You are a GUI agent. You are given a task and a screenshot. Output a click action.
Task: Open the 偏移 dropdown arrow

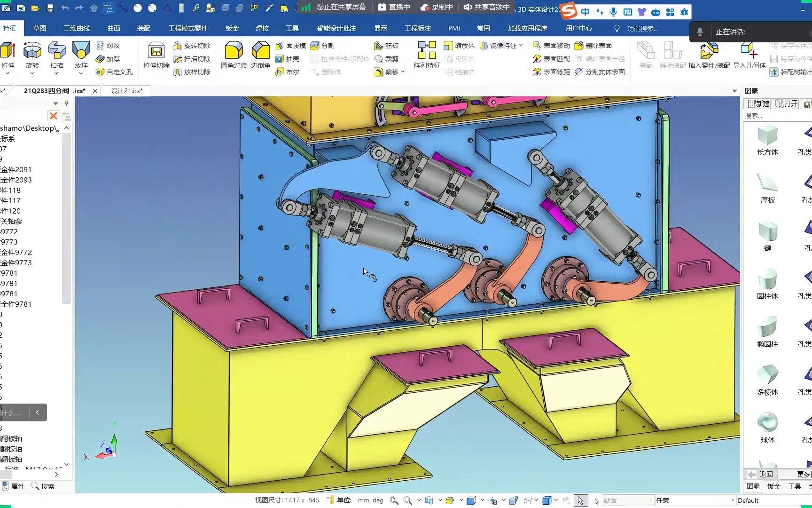[x=403, y=72]
